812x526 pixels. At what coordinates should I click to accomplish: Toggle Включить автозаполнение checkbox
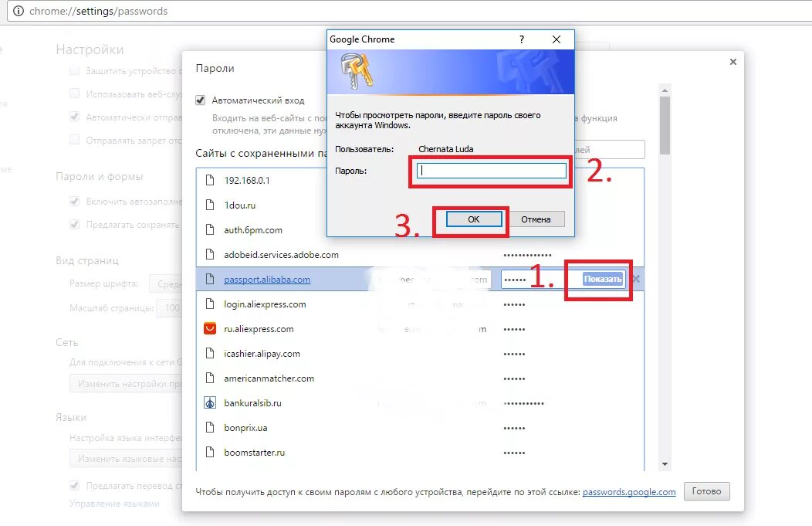tap(75, 201)
